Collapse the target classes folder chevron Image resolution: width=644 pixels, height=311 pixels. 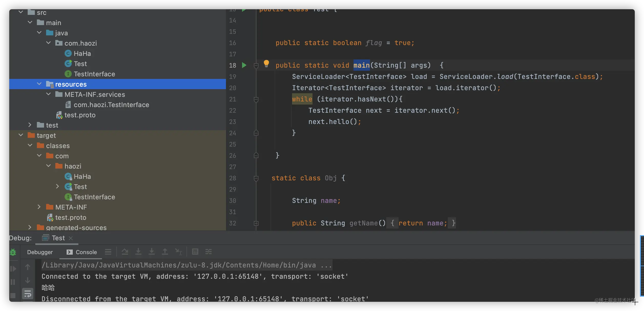[x=30, y=145]
